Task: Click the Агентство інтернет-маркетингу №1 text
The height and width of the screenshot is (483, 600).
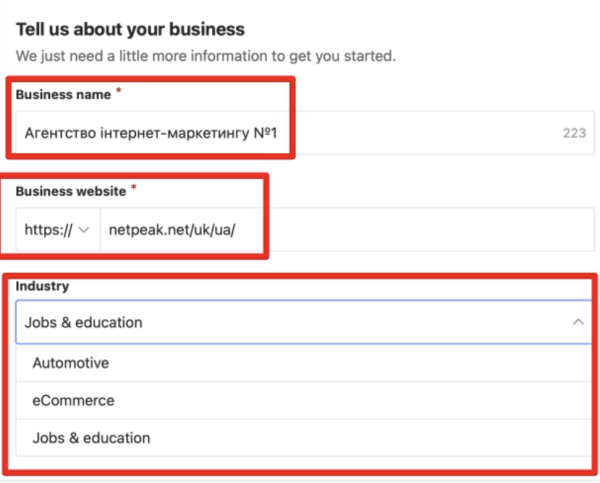Action: pos(151,133)
